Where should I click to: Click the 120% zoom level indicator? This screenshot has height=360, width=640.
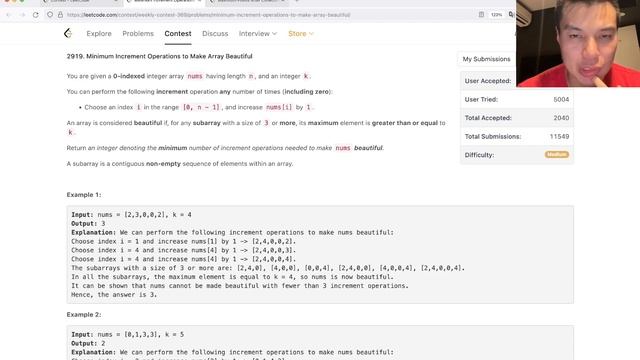tap(496, 15)
